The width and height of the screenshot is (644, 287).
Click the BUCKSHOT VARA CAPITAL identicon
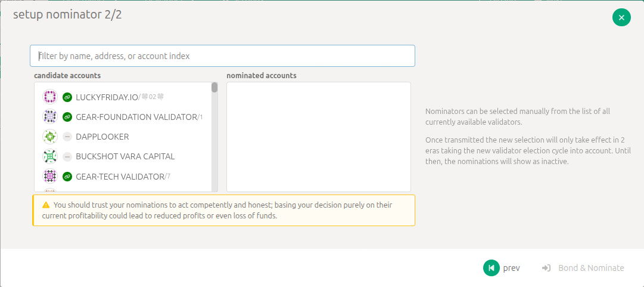tap(50, 156)
